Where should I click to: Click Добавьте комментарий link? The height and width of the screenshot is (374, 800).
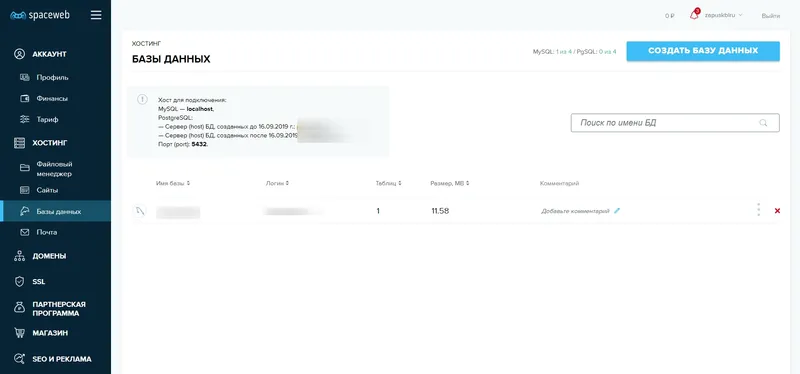(575, 211)
